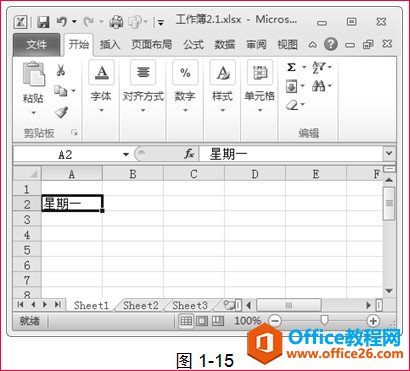Image resolution: width=410 pixels, height=371 pixels.
Task: Click the Cut scissors icon
Action: click(61, 70)
